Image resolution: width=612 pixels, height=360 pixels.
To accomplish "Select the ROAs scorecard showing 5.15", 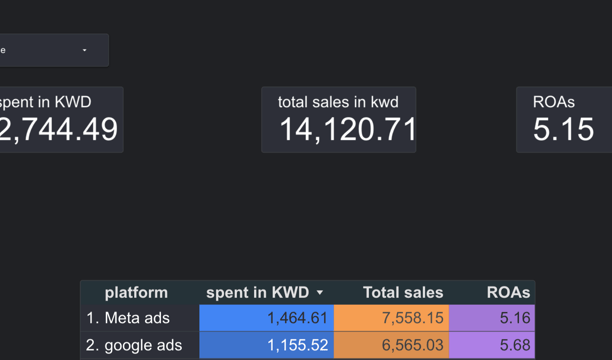I will [x=564, y=119].
